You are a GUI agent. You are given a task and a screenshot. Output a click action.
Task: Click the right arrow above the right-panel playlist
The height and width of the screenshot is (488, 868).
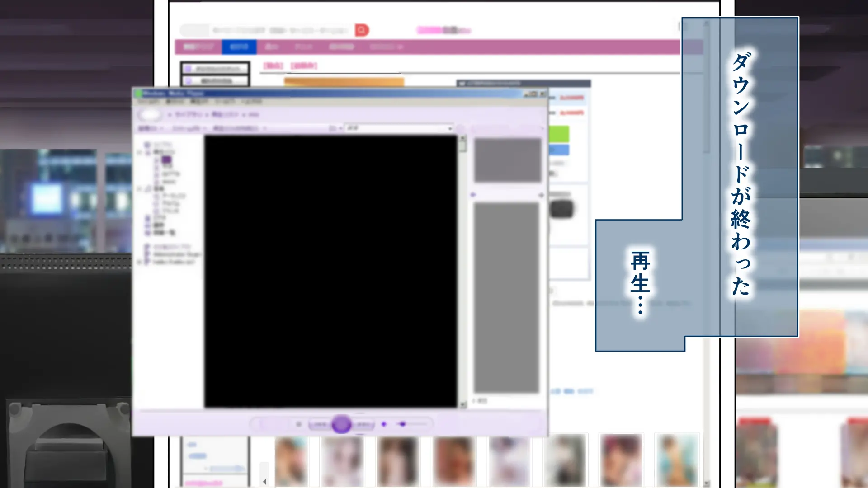coord(541,195)
